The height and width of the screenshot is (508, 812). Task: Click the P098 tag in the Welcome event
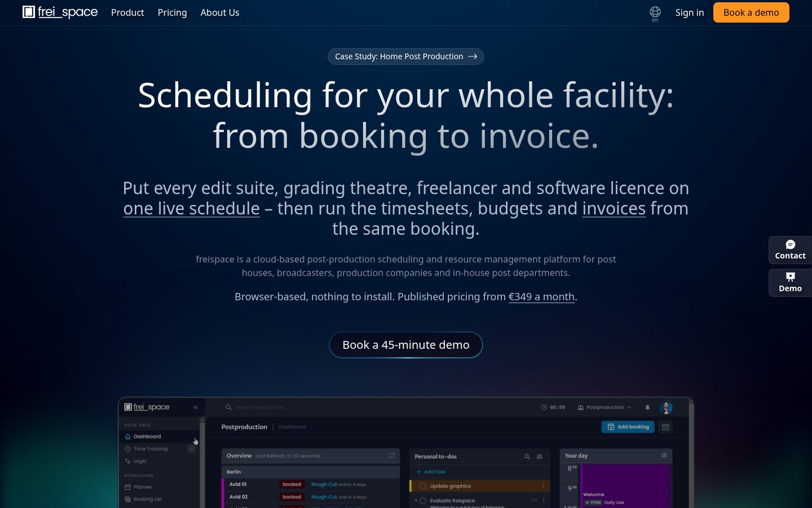pos(593,502)
